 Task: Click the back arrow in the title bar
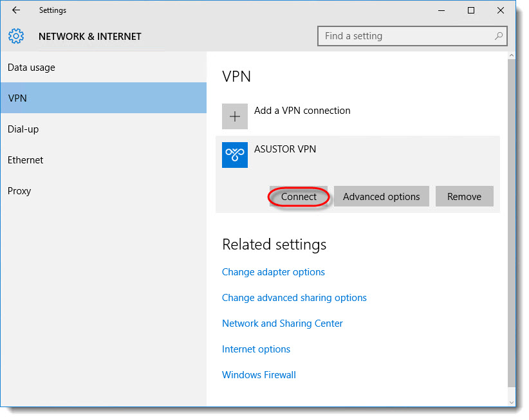16,10
